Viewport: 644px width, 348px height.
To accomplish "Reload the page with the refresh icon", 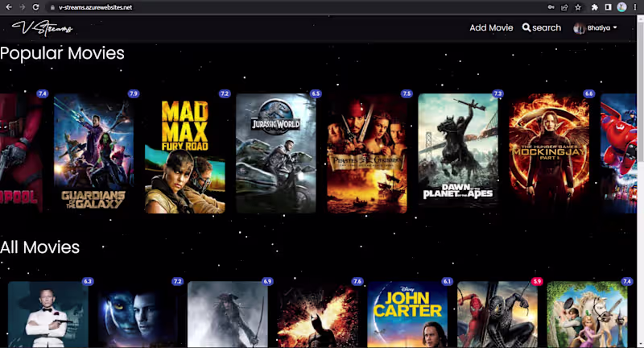I will coord(35,7).
